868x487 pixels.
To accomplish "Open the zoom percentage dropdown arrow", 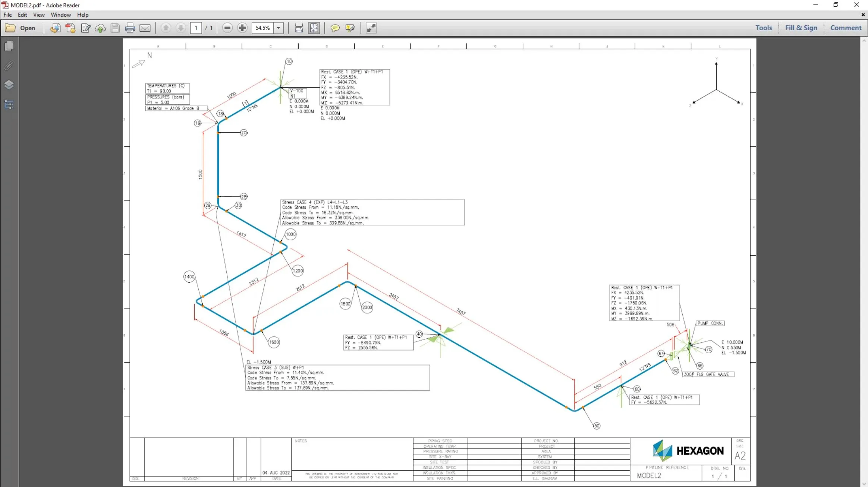I will [279, 28].
